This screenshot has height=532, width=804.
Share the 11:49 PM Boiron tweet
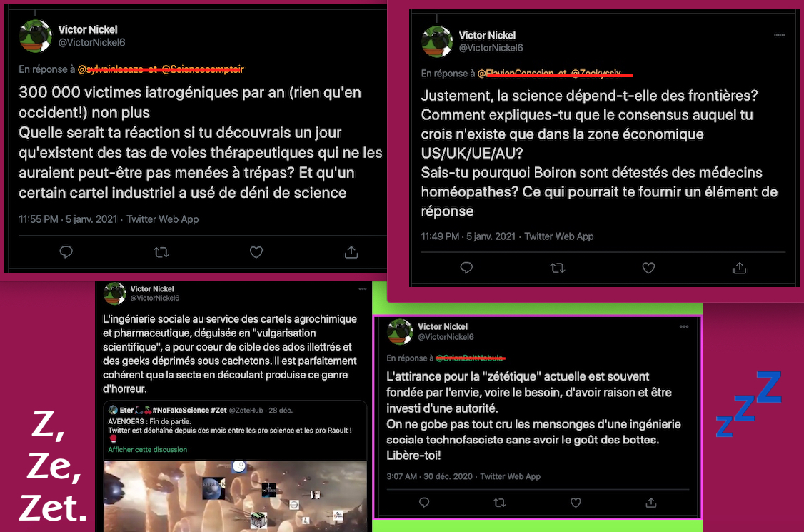point(740,268)
